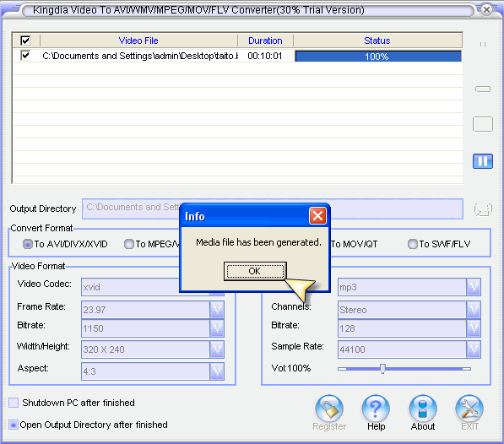Expand the Aspect 4:3 dropdown

pos(217,371)
